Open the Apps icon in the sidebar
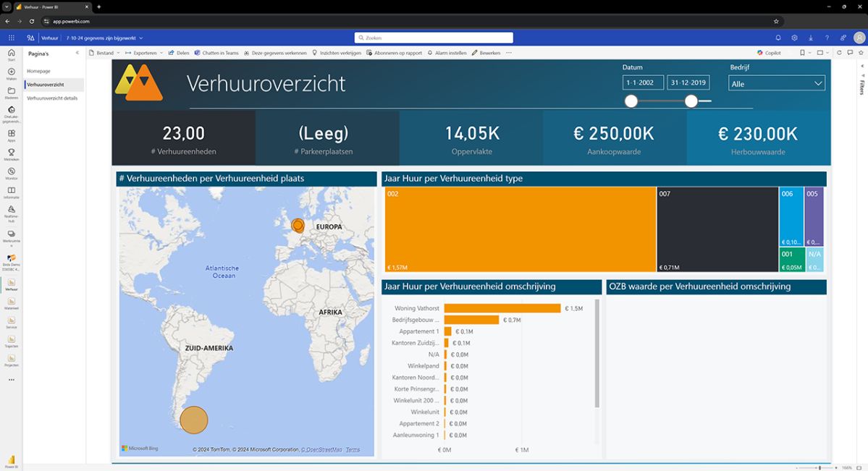 pyautogui.click(x=11, y=135)
